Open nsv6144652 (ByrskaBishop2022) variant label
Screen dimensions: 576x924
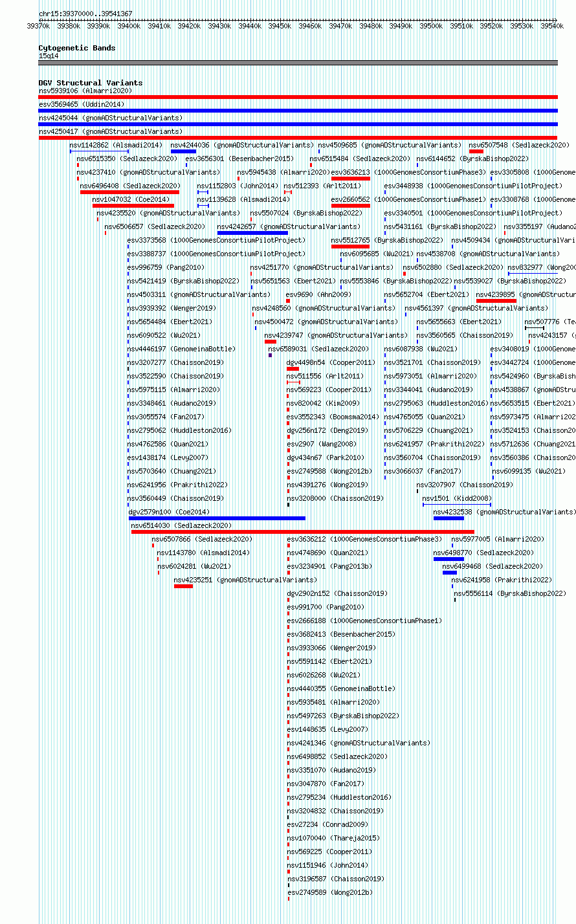point(472,159)
